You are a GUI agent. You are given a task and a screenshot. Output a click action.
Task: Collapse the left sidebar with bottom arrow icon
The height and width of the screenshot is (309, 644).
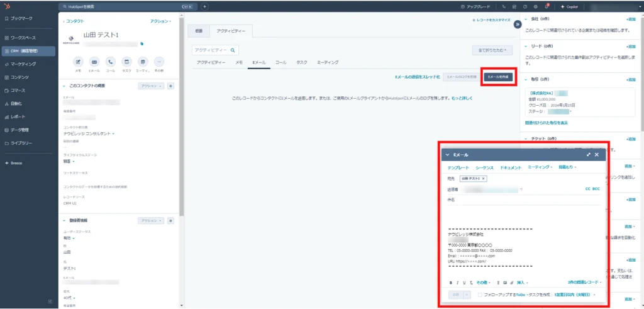(x=50, y=301)
